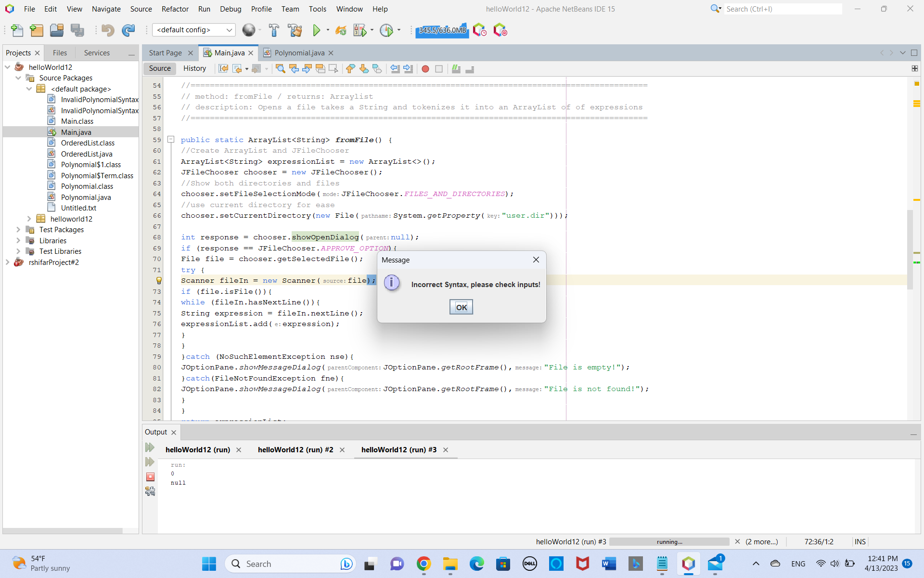The image size is (924, 578).
Task: Expand the Test Packages tree node
Action: tap(18, 230)
